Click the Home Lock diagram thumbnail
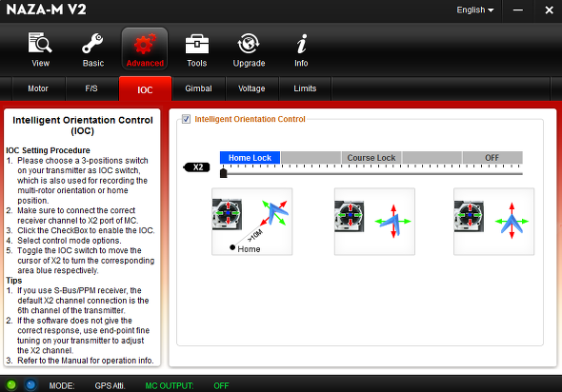The width and height of the screenshot is (562, 392). [252, 222]
